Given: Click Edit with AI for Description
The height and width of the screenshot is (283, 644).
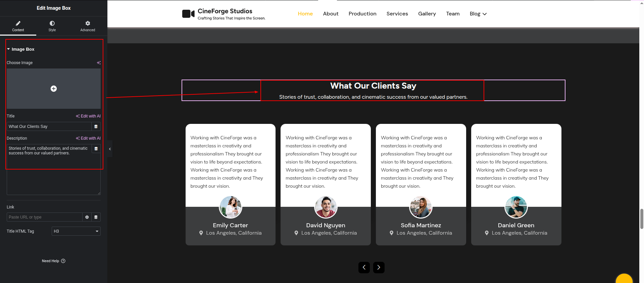Looking at the screenshot, I should click(x=88, y=138).
